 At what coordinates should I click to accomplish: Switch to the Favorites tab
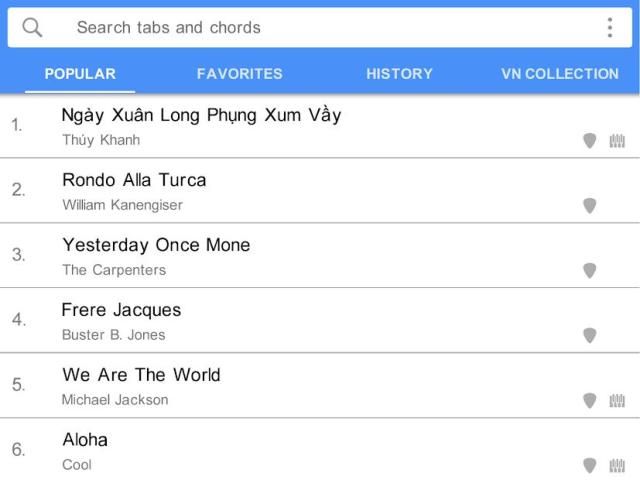(240, 74)
